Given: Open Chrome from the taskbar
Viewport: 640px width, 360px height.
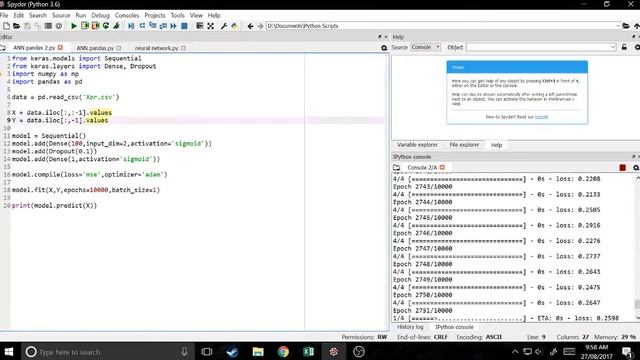Looking at the screenshot, I should pos(283,351).
